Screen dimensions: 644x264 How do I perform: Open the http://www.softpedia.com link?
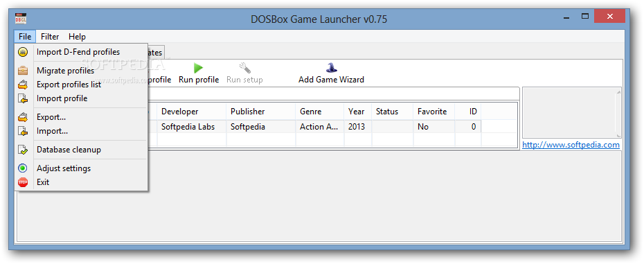coord(571,145)
